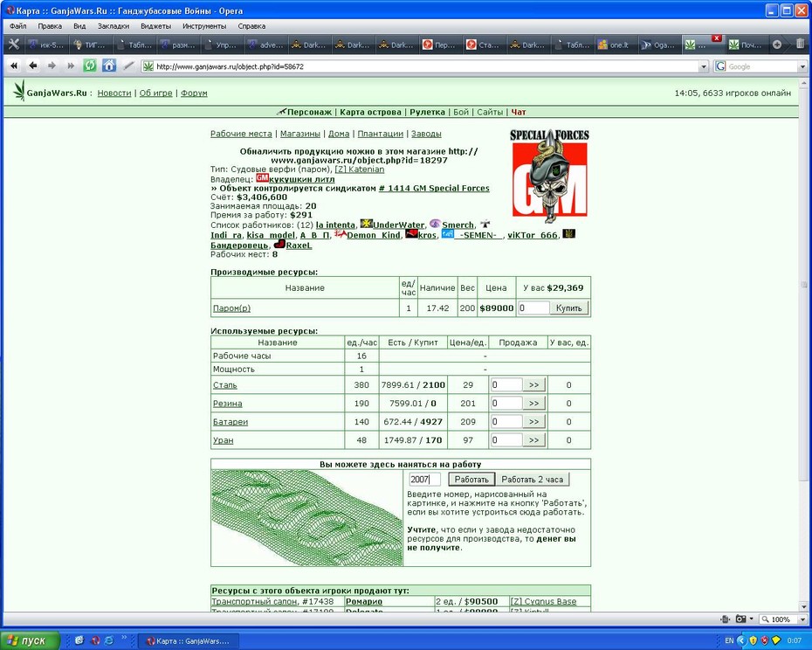
Task: Open the Справка menu
Action: 251,26
